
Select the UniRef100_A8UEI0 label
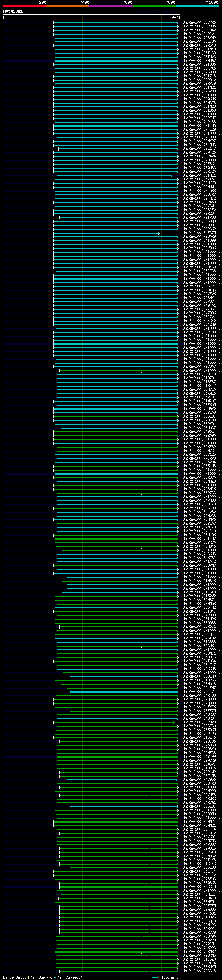tap(199, 374)
